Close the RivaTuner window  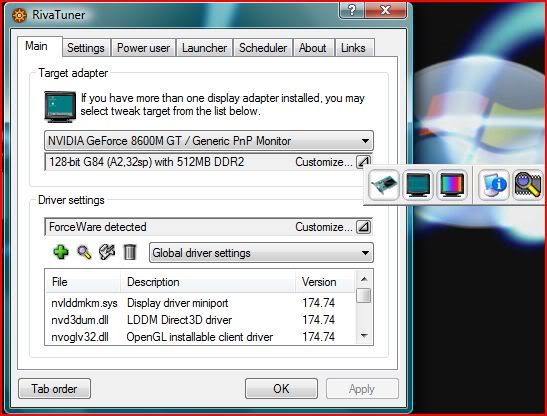385,10
